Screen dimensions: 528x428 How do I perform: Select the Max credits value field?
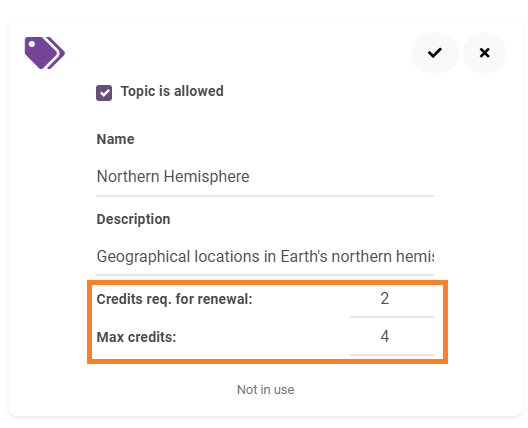[392, 336]
